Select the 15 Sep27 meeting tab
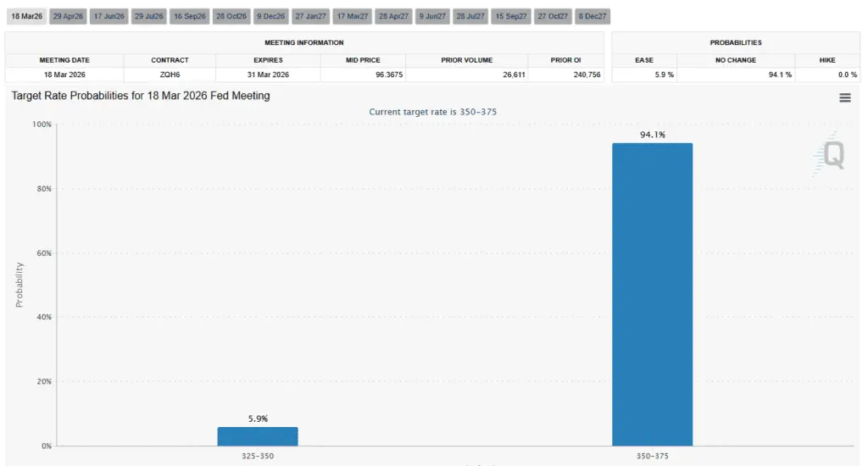The width and height of the screenshot is (868, 466). [x=511, y=16]
